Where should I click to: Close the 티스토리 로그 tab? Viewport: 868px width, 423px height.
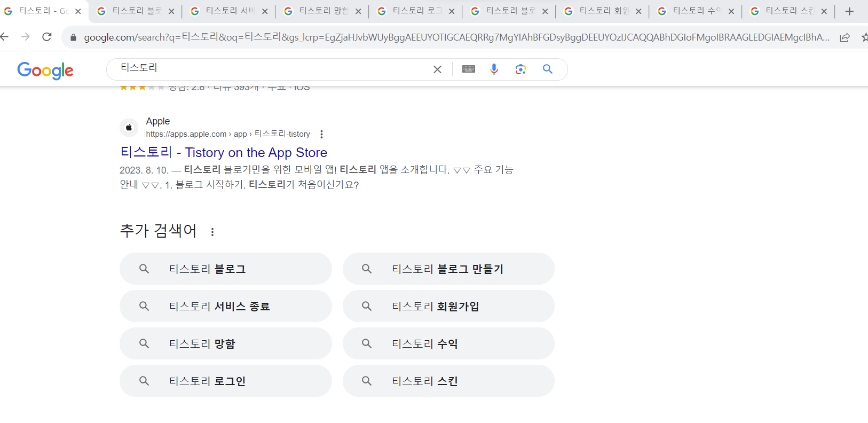tap(452, 11)
